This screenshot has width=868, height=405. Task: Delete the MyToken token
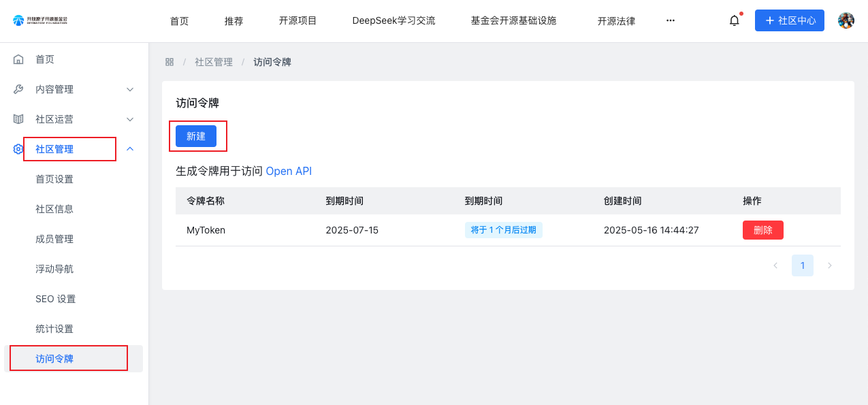click(x=762, y=230)
